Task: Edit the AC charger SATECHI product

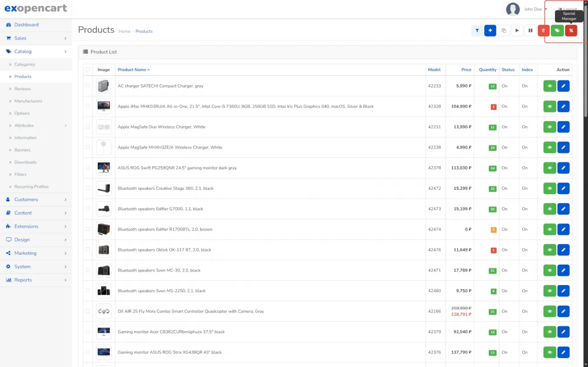Action: [x=563, y=86]
